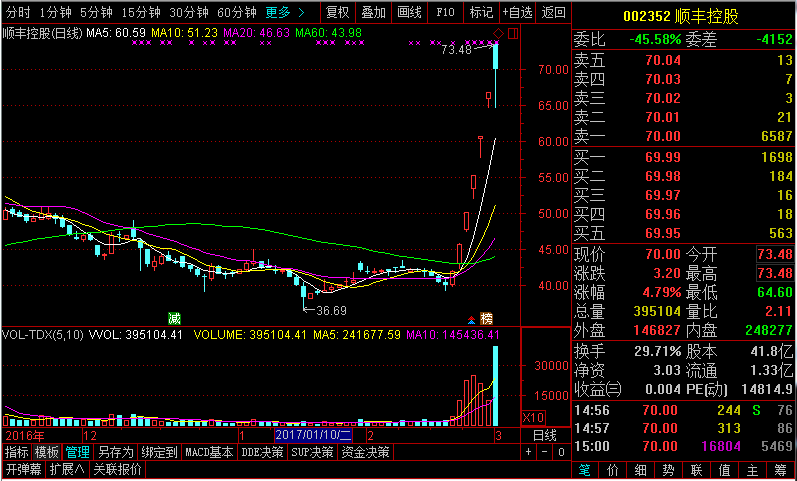This screenshot has width=797, height=481.
Task: Click the 卖一 price 70.00 row
Action: click(683, 136)
